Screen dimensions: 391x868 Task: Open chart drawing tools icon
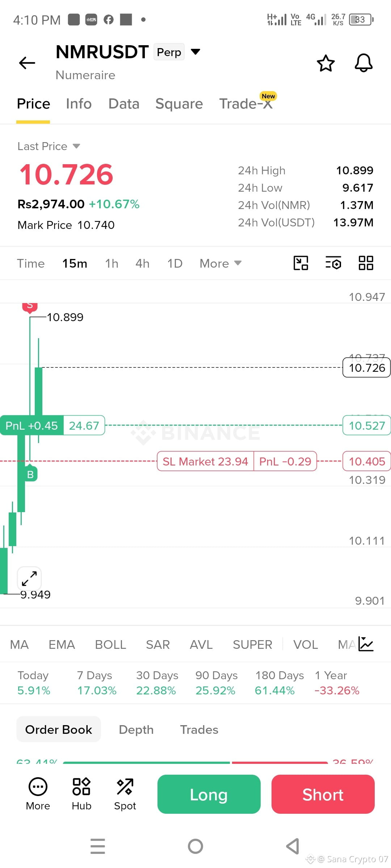click(300, 263)
